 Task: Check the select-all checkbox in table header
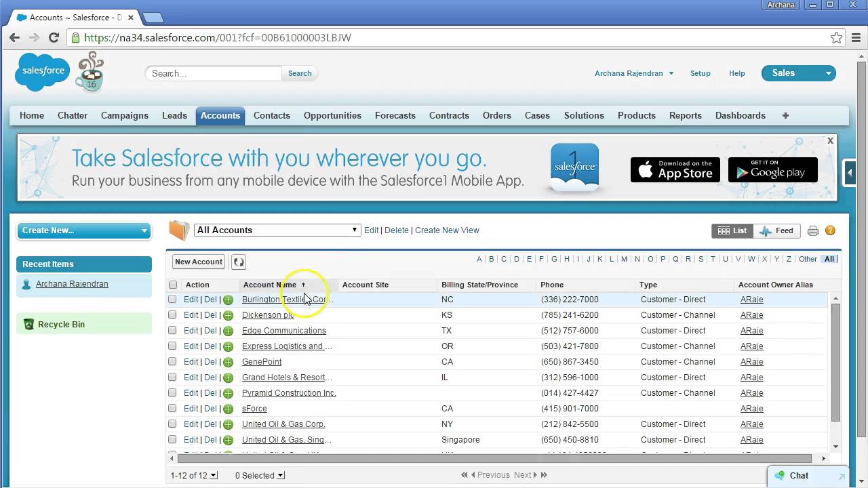click(x=173, y=285)
